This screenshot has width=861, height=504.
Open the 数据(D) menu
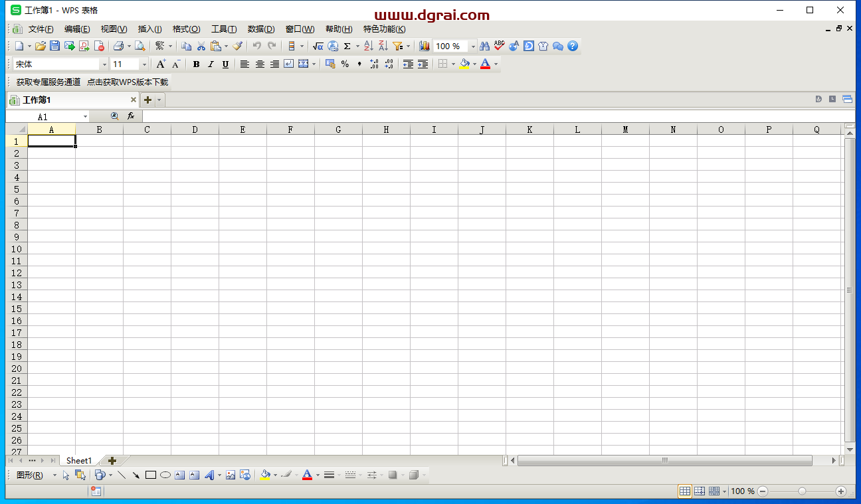tap(260, 29)
